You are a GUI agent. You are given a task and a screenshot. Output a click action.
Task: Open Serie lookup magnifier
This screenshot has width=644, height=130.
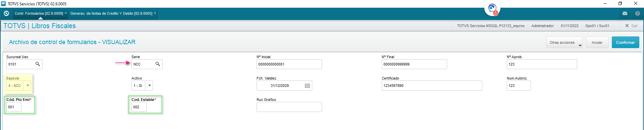[x=158, y=64]
